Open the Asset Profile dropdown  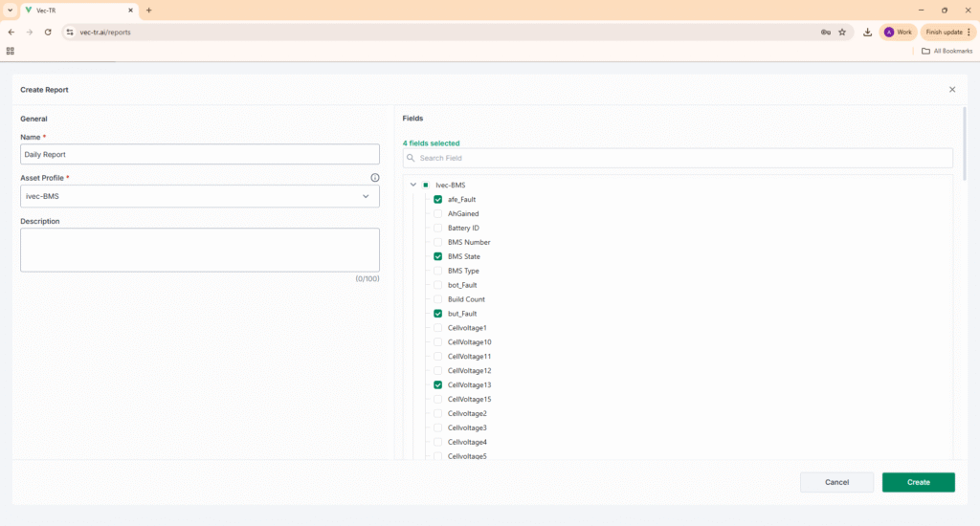pos(200,196)
